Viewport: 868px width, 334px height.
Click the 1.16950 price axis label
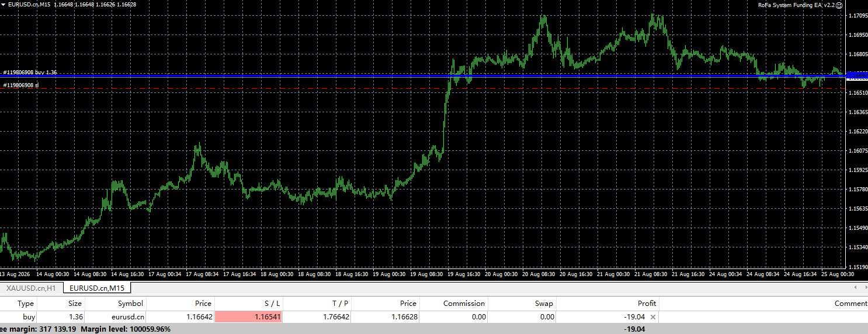pos(857,35)
